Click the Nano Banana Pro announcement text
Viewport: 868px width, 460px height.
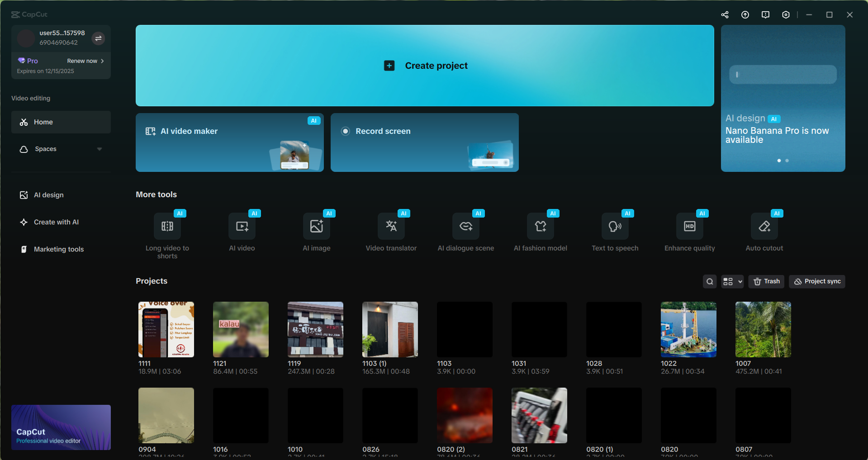click(x=777, y=135)
